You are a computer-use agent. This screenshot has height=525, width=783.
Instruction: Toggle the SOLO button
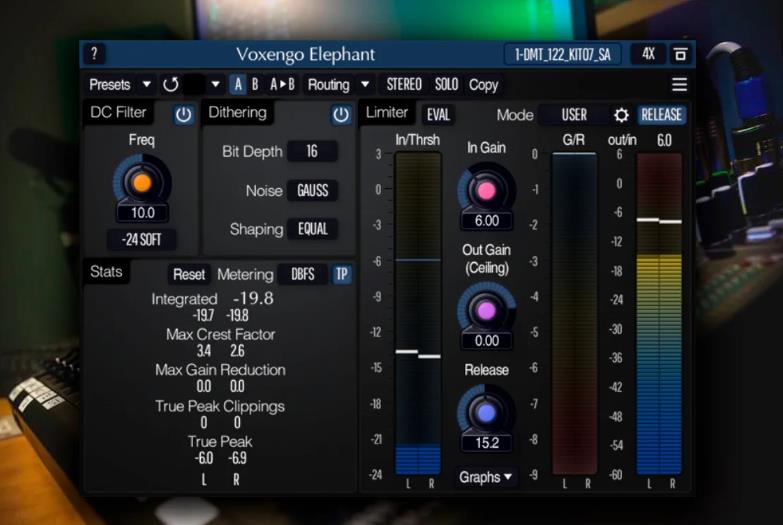[x=446, y=84]
